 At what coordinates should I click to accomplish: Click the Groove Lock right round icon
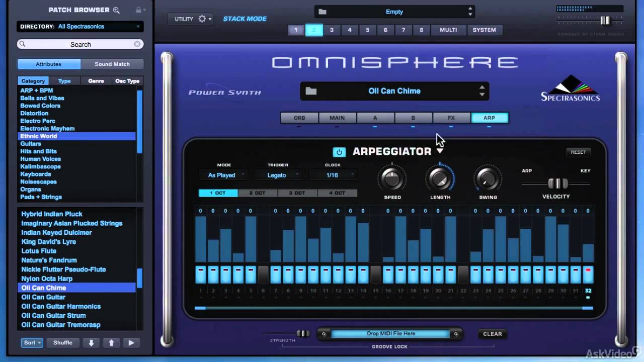pos(456,334)
